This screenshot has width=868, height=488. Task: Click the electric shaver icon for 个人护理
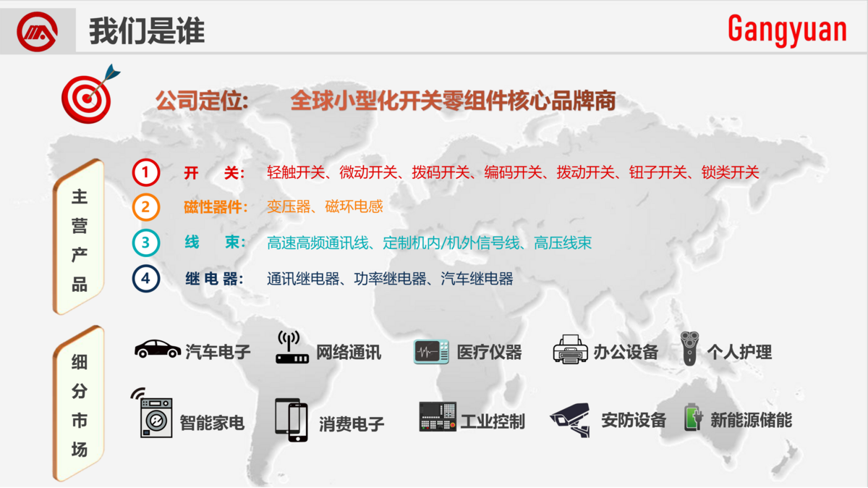689,349
